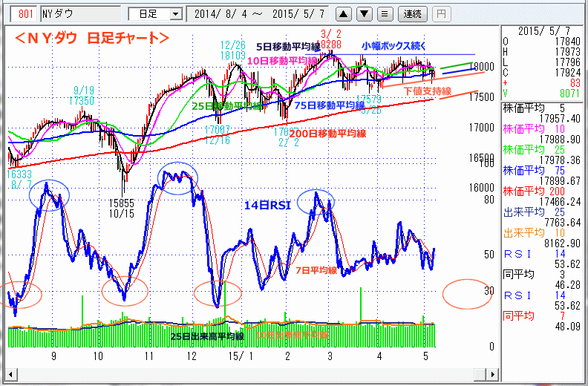The width and height of the screenshot is (588, 386).
Task: Click the 14日RSI label
Action: click(x=268, y=206)
